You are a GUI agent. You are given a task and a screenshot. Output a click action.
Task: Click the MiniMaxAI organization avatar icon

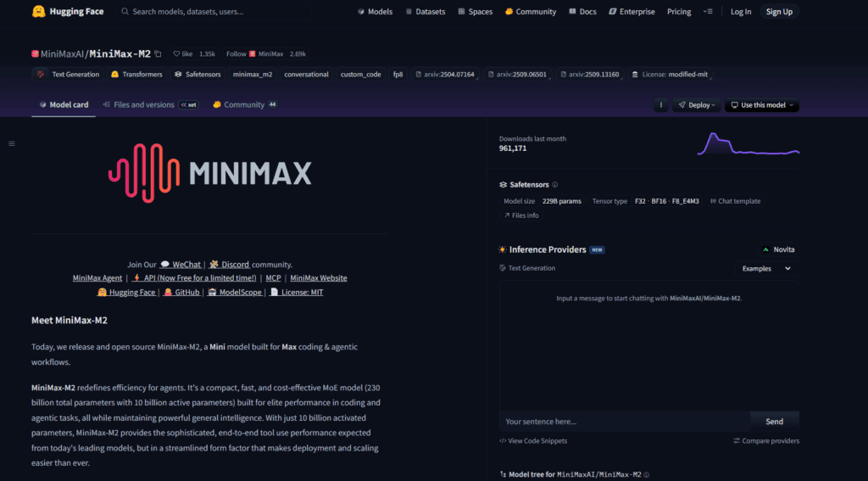click(35, 53)
